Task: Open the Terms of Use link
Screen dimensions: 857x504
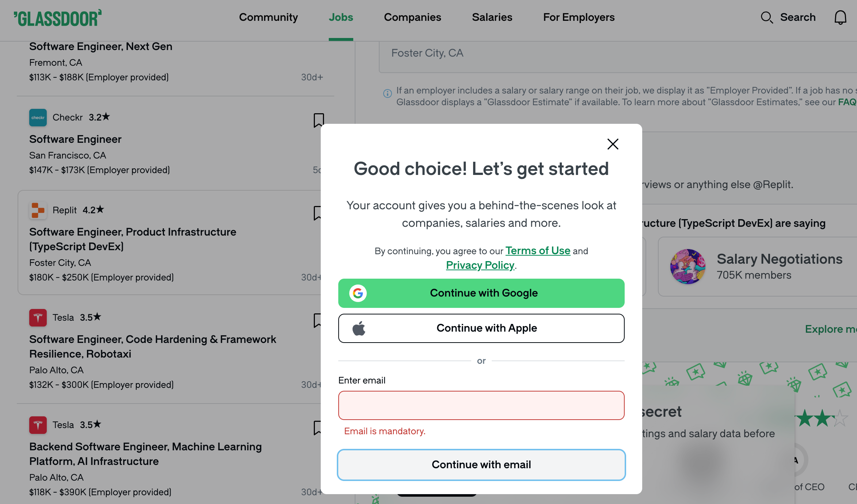Action: pos(537,251)
